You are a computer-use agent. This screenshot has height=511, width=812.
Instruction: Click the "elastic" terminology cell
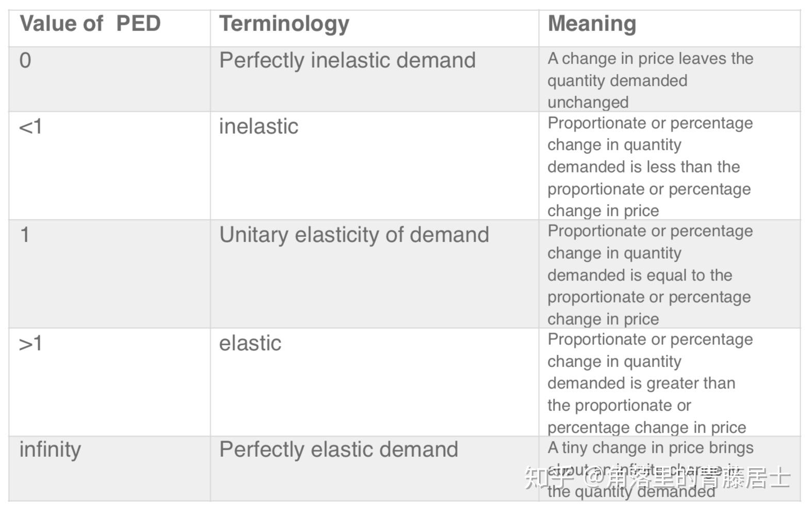tap(250, 344)
